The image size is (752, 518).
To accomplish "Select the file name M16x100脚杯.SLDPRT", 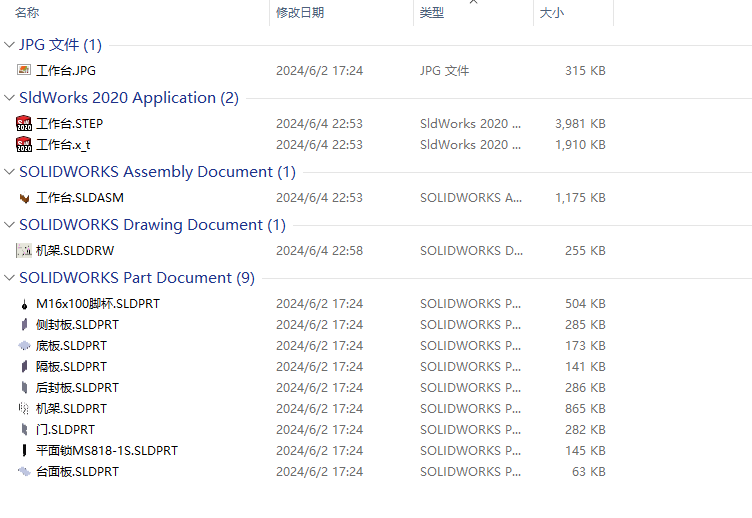I will (98, 304).
